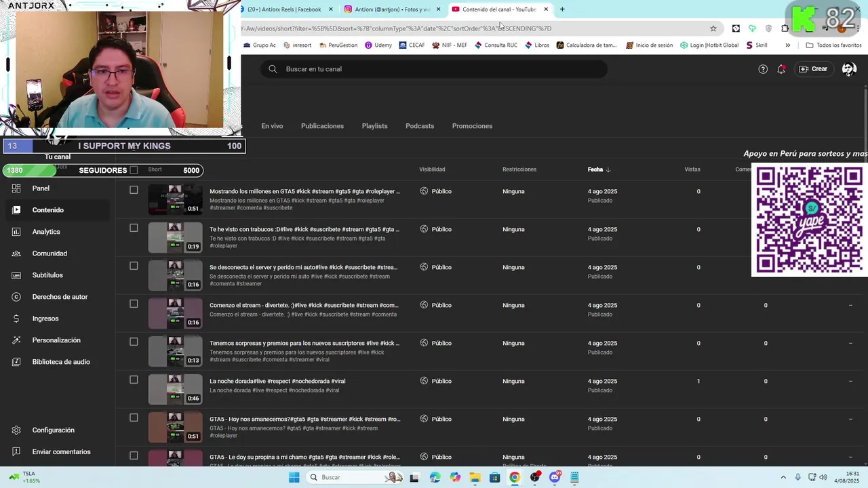Open YouTube Studio help icon
Screen dimensions: 868x488
763,69
